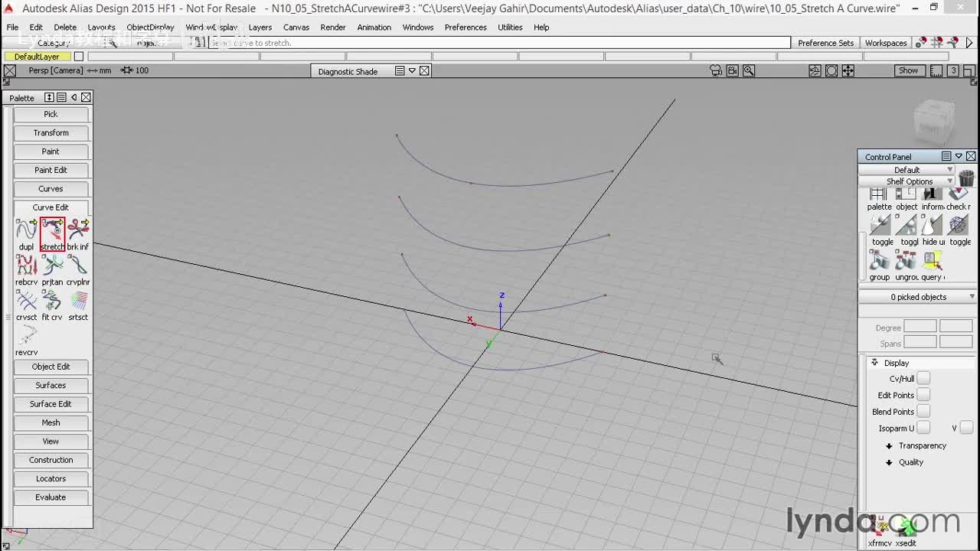Open the ObjectDisplay menu

tap(150, 27)
